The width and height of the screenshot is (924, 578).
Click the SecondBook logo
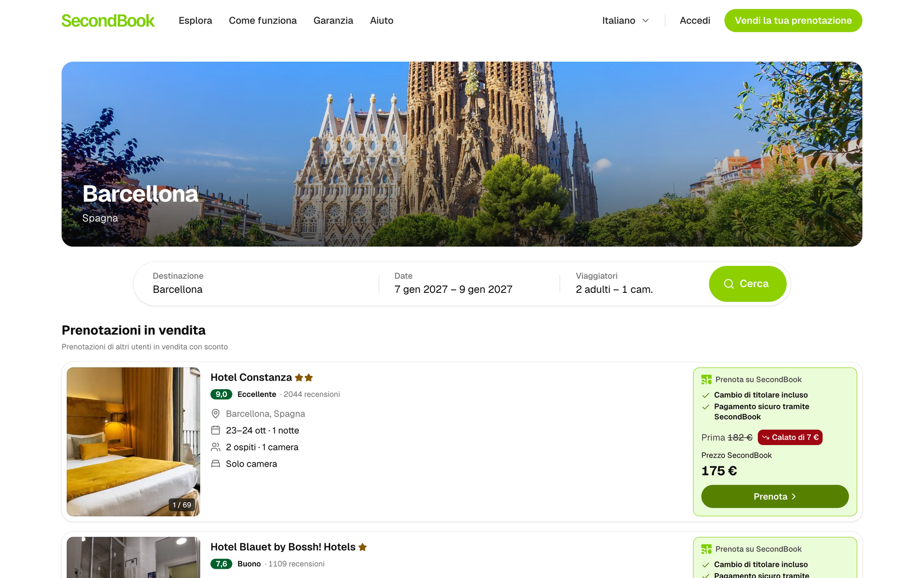(108, 21)
